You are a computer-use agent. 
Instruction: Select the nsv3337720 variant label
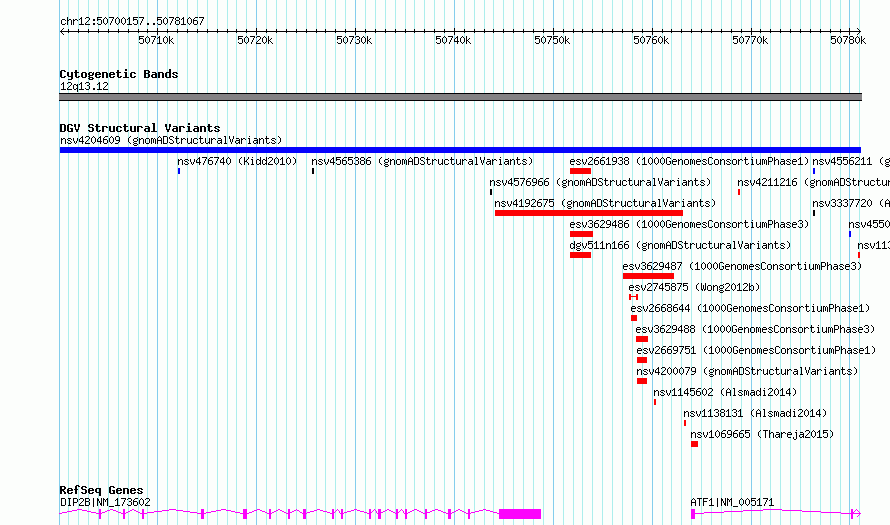tap(851, 203)
